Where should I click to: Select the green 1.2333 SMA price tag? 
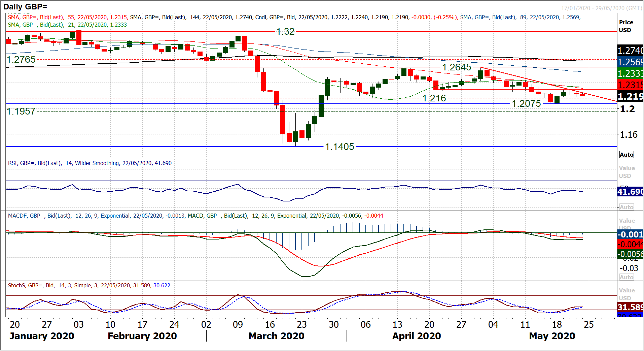(630, 73)
